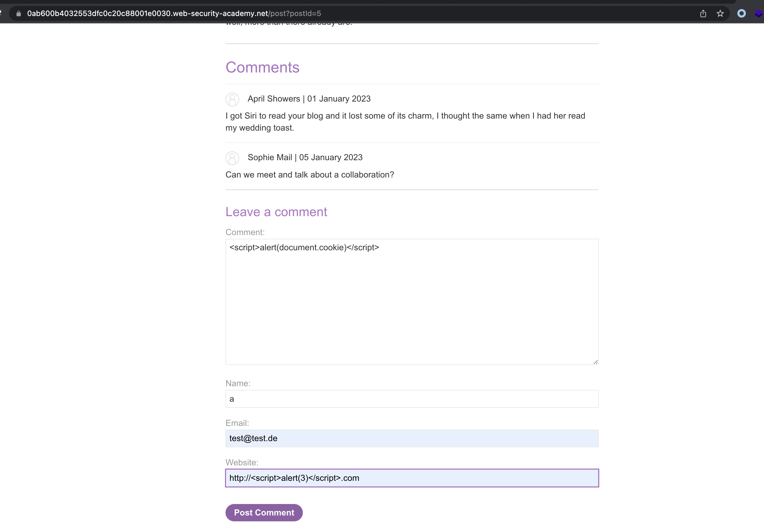This screenshot has width=764, height=532.
Task: Click Sophie Mail author name
Action: [x=270, y=157]
